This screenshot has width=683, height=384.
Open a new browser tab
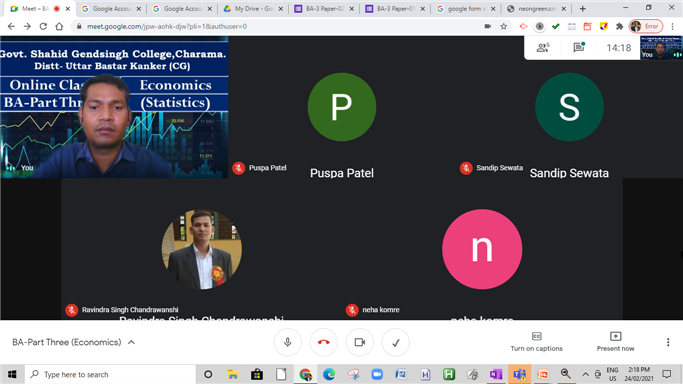(582, 9)
